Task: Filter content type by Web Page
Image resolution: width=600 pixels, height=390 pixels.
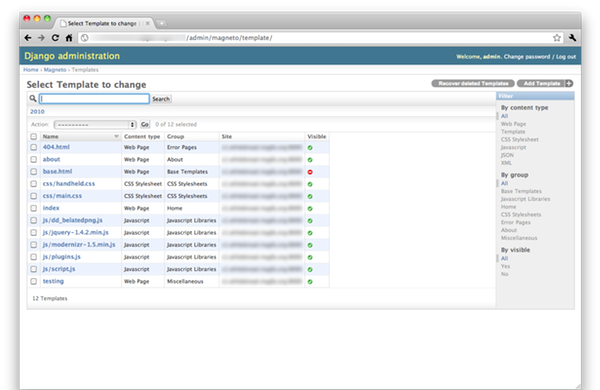Action: point(513,124)
